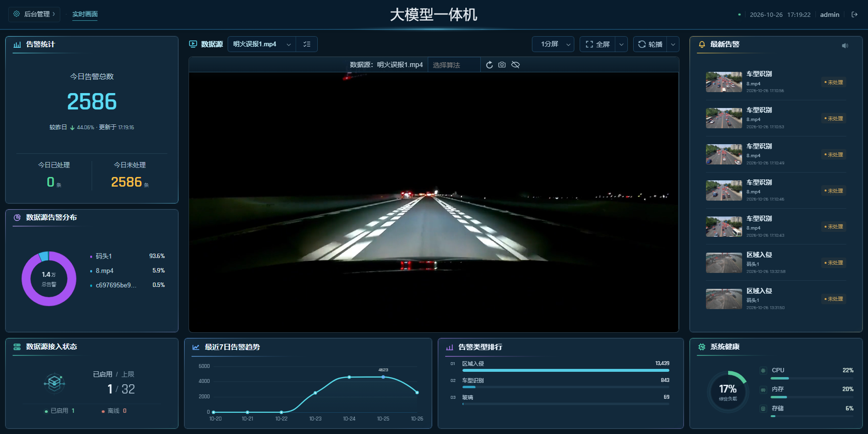Expand the arrow next to 轮播
This screenshot has height=434, width=868.
pyautogui.click(x=673, y=44)
